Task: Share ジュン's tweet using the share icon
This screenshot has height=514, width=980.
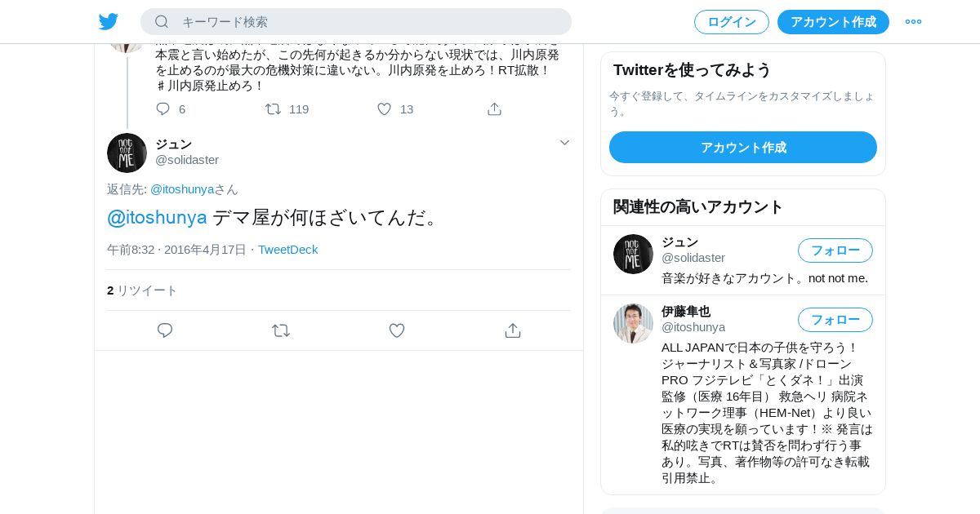Action: [513, 330]
